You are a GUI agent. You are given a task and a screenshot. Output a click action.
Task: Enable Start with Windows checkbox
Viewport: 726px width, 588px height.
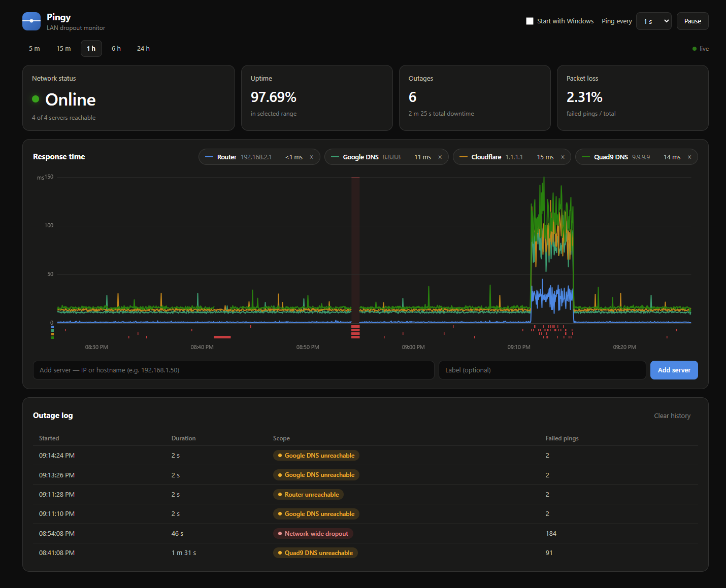(x=530, y=21)
